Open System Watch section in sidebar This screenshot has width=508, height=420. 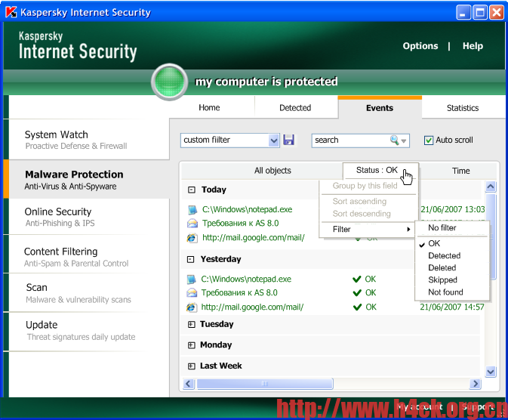[x=89, y=140]
